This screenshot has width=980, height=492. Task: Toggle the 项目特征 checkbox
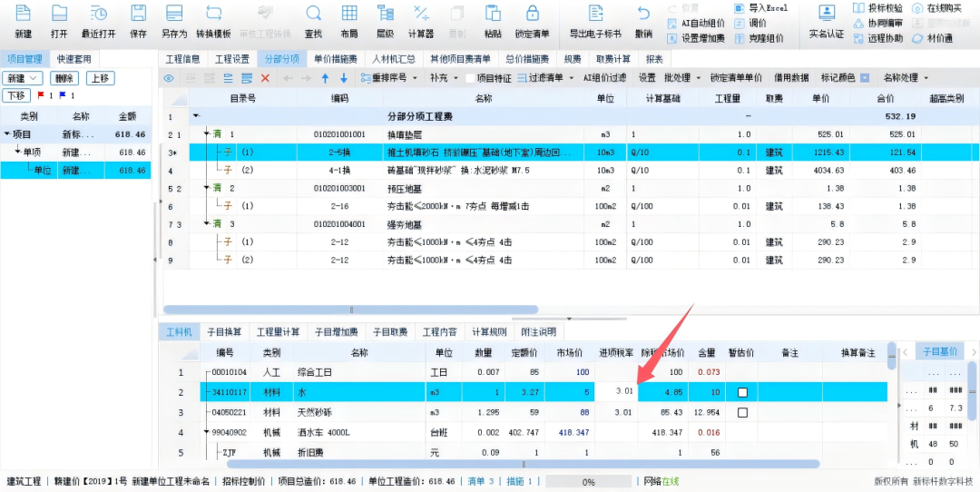[x=470, y=78]
